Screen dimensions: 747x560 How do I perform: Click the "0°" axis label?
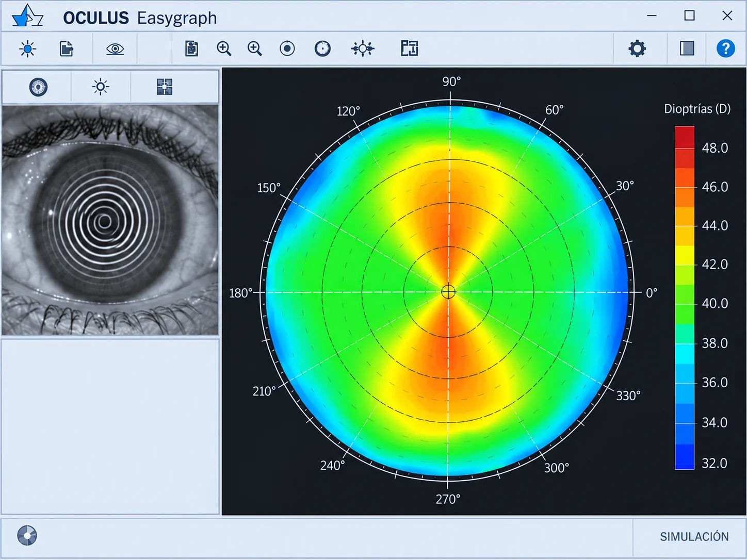(x=652, y=293)
